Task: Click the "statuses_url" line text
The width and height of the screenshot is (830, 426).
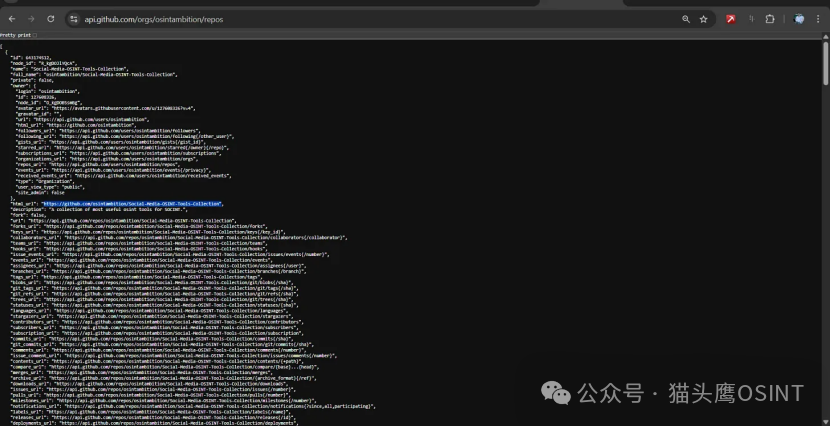Action: [x=155, y=305]
